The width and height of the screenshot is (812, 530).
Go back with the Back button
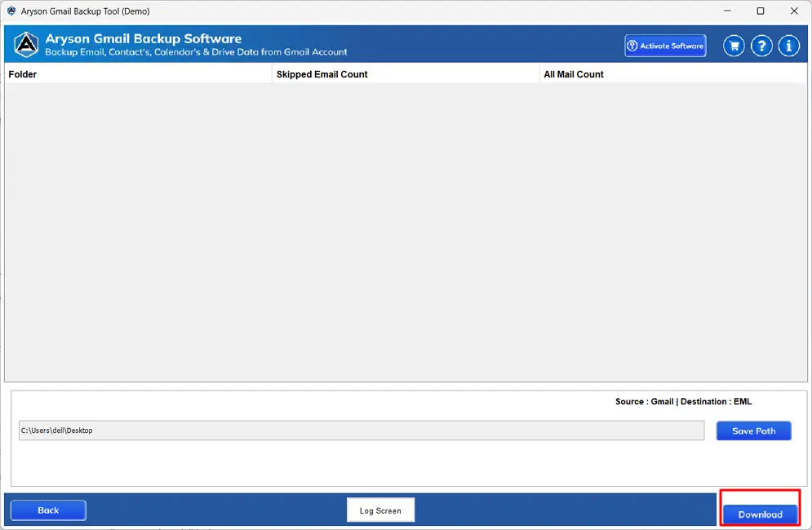48,510
